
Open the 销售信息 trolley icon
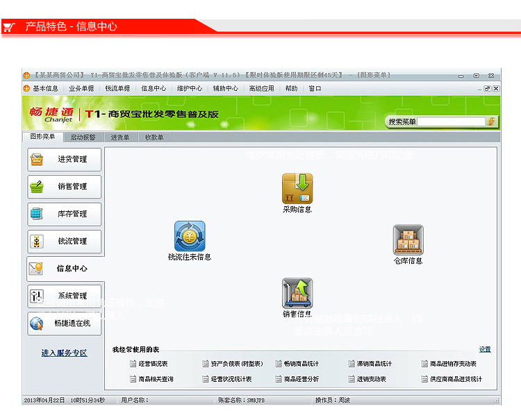pos(297,293)
